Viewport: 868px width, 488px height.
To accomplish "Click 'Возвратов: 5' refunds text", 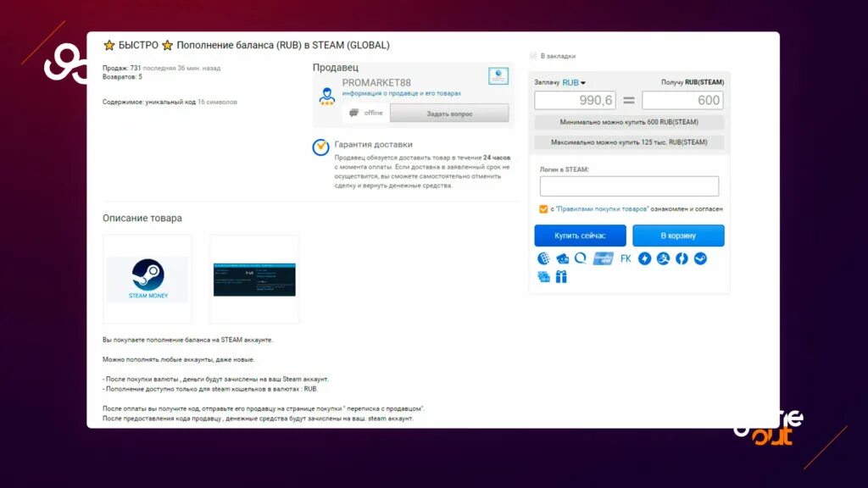I will [122, 77].
